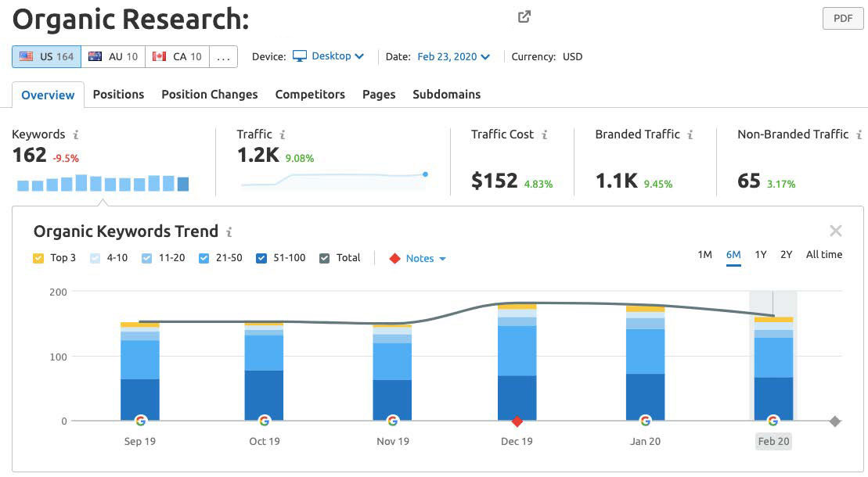The image size is (868, 477).
Task: Click the Keywords info icon
Action: click(76, 134)
